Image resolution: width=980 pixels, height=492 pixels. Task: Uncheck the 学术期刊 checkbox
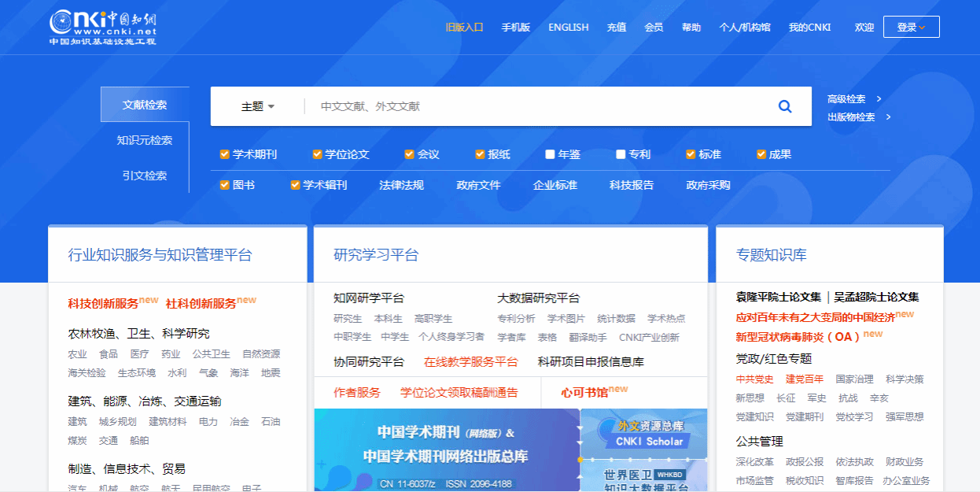point(224,154)
